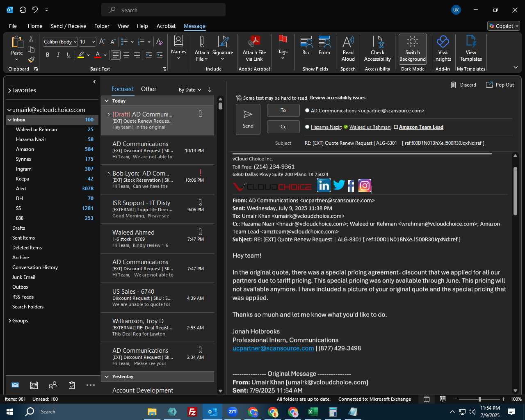Click the Paste clipboard icon

tap(17, 42)
